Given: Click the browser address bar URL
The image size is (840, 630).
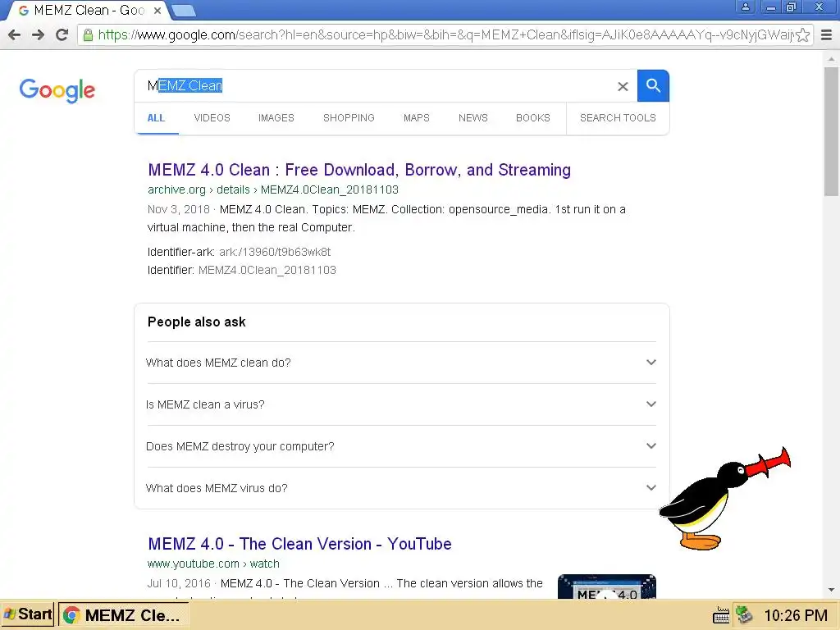Looking at the screenshot, I should coord(445,35).
